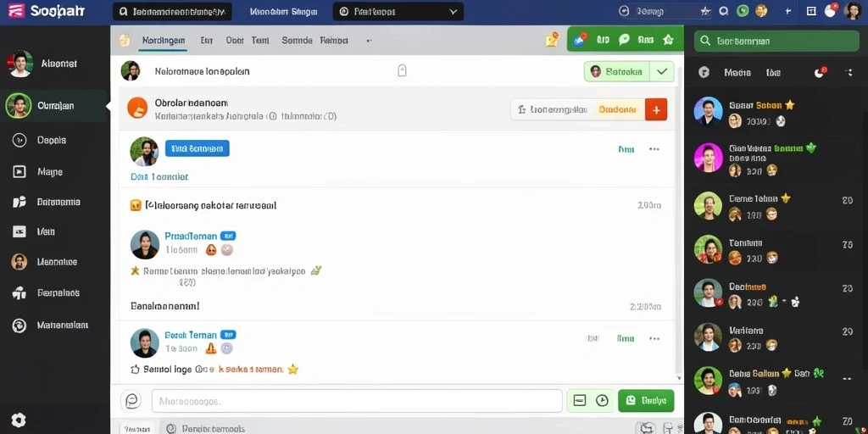Focus the green search field in the right panel
Viewport: 868px width, 434px height.
(776, 41)
